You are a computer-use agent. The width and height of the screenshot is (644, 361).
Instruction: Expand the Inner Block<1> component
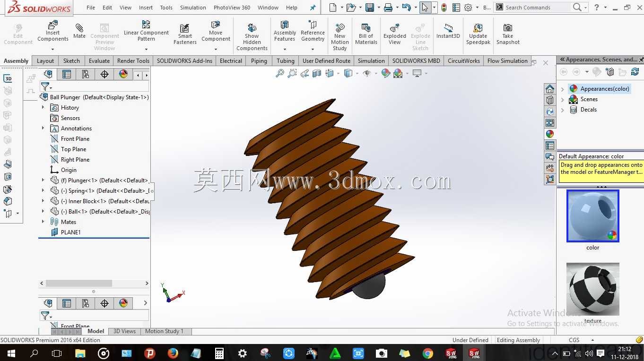point(43,201)
